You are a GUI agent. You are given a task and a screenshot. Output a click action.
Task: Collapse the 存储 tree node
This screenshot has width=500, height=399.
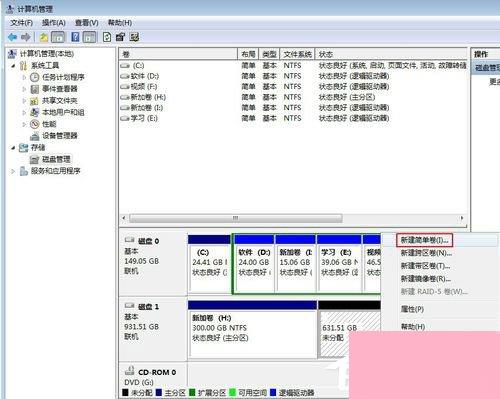(13, 147)
